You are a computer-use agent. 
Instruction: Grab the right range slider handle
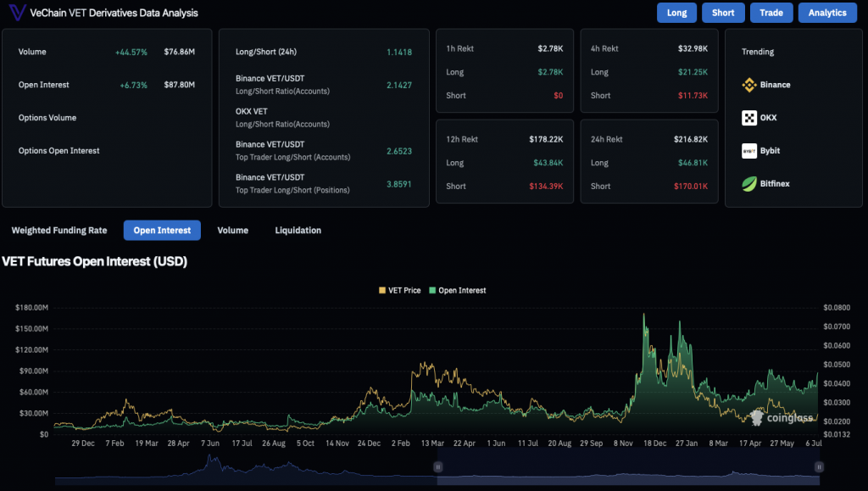[819, 467]
